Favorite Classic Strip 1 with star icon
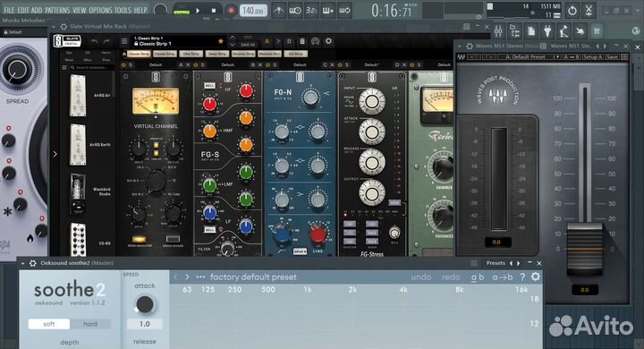The width and height of the screenshot is (644, 349). (x=221, y=40)
